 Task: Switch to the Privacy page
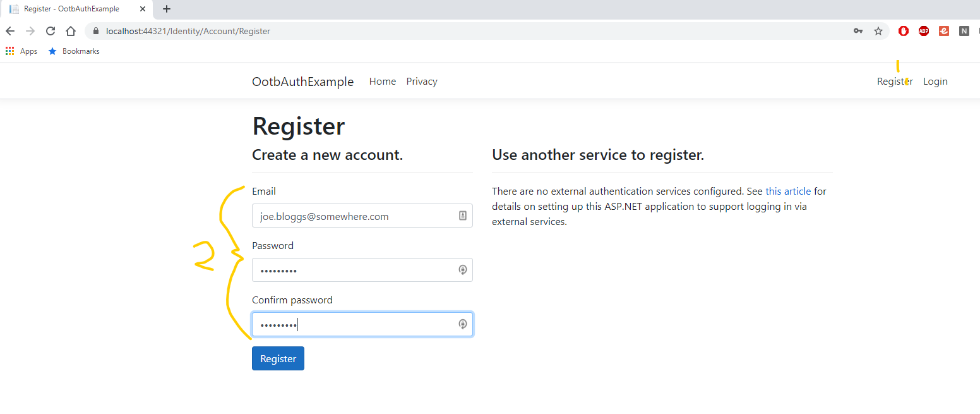click(421, 81)
